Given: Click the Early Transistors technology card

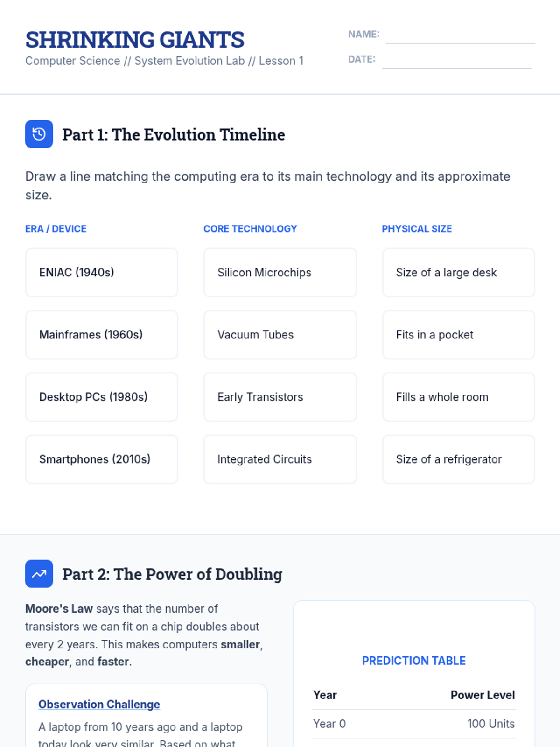Looking at the screenshot, I should coord(280,397).
